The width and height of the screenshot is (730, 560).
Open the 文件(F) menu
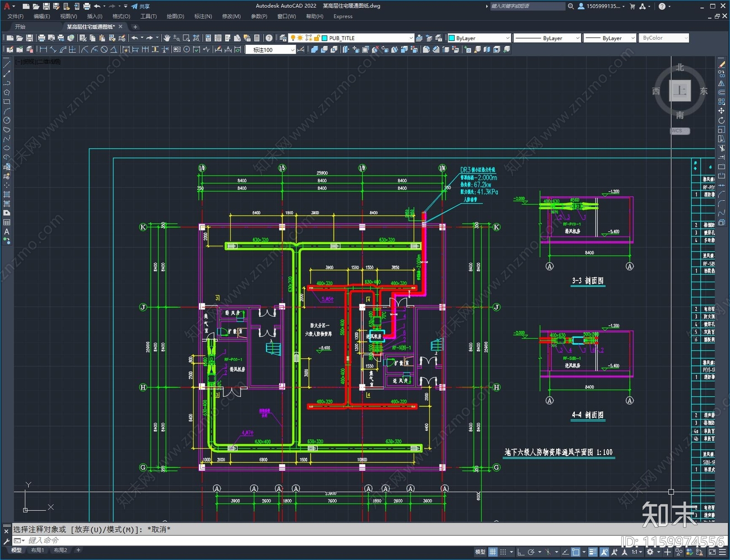tap(16, 16)
